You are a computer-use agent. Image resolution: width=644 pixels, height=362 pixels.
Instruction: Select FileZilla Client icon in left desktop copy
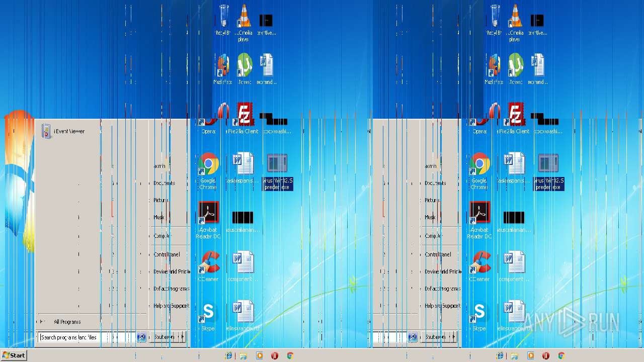pyautogui.click(x=245, y=119)
